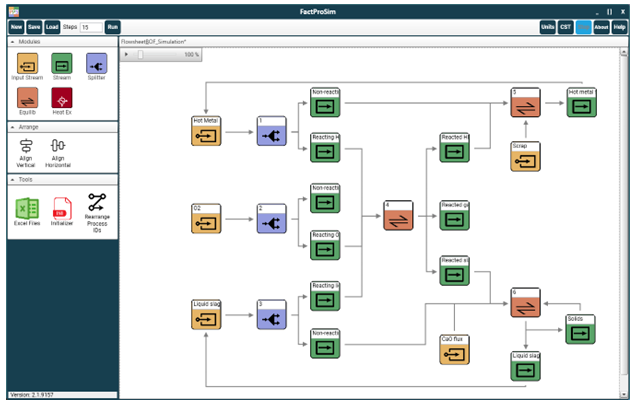Viewport: 633px width, 405px height.
Task: Click the CST button
Action: click(566, 27)
